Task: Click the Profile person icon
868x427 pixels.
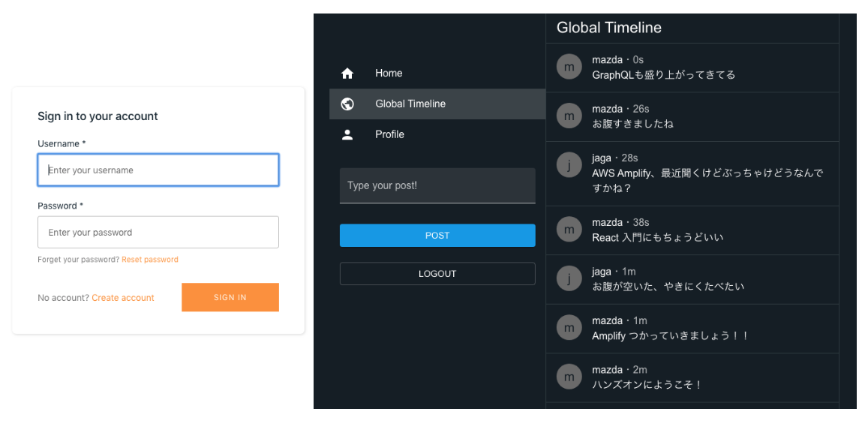Action: tap(347, 134)
